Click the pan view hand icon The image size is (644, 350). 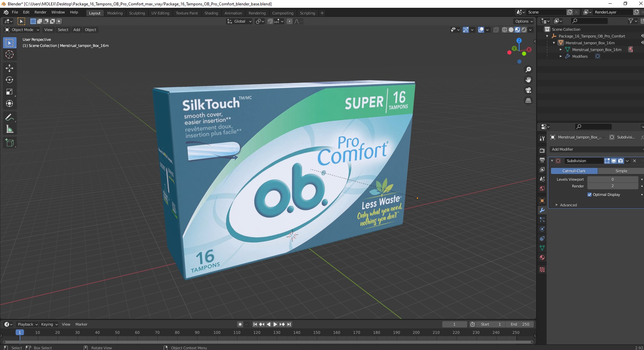(528, 80)
